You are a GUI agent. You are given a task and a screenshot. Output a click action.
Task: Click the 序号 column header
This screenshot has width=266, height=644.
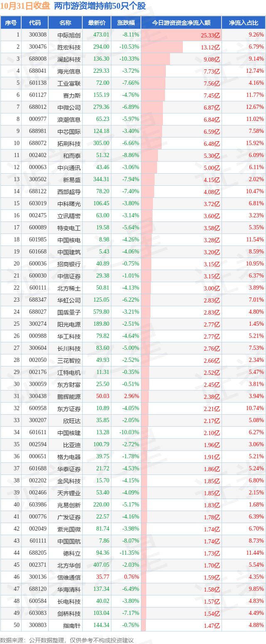click(11, 23)
